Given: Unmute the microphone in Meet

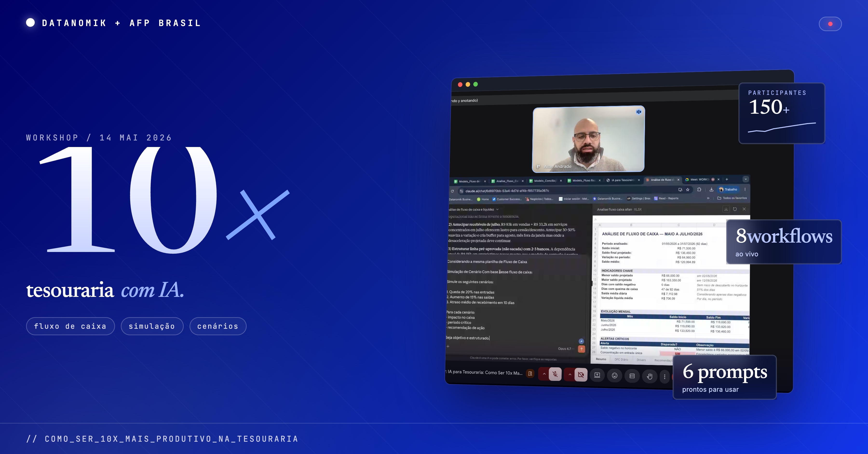Looking at the screenshot, I should pos(555,374).
